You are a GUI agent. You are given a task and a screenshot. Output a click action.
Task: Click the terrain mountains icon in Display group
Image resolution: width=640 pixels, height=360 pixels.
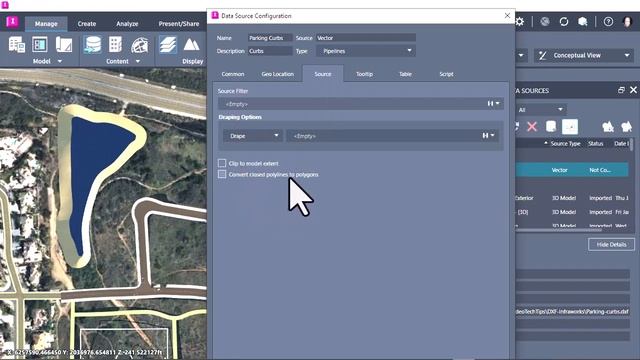click(x=191, y=44)
